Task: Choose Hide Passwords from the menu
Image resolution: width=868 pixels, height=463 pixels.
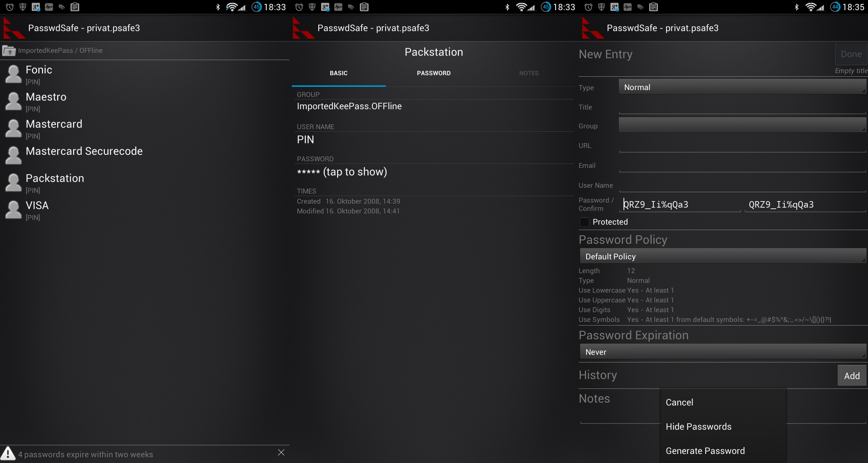Action: [x=723, y=426]
